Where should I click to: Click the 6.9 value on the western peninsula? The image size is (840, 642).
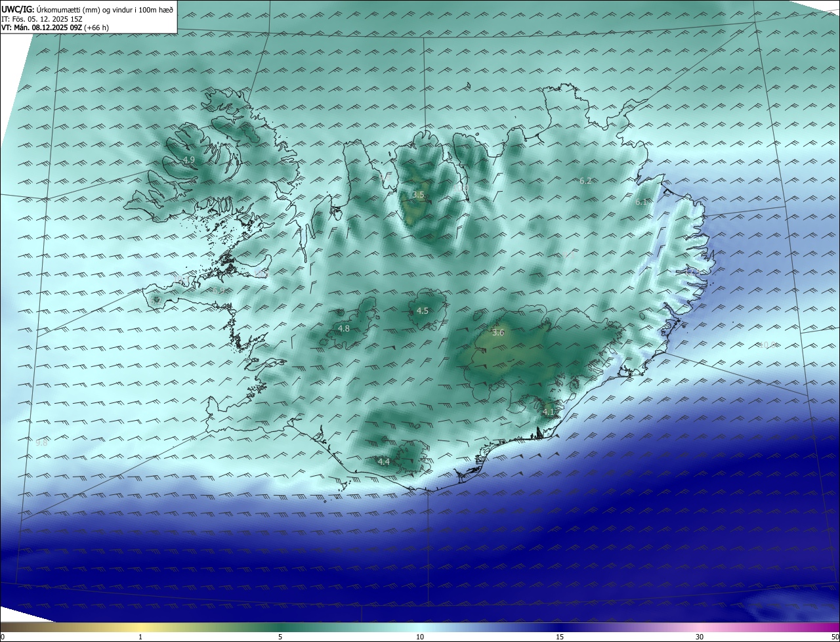pyautogui.click(x=218, y=290)
